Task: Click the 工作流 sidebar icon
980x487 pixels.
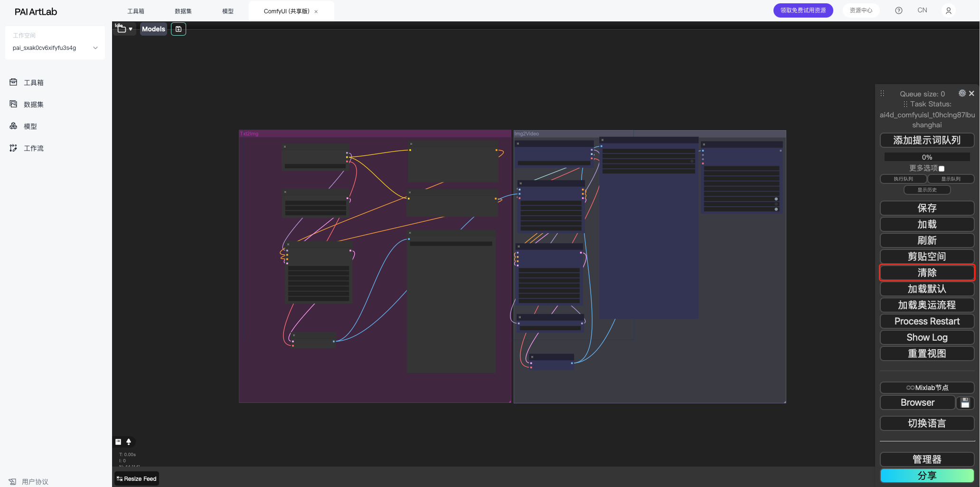Action: coord(13,148)
